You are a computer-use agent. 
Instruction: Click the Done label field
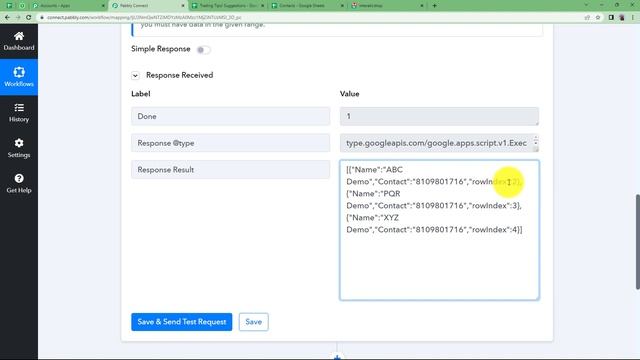pos(230,116)
